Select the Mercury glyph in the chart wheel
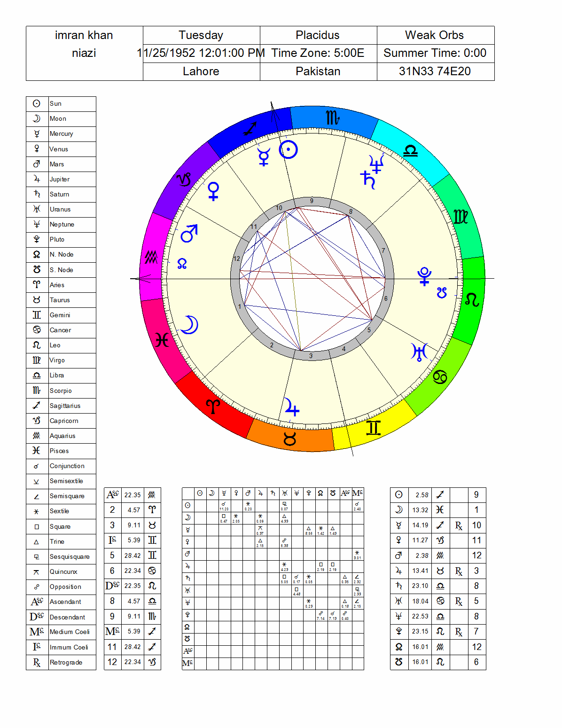 tap(264, 157)
